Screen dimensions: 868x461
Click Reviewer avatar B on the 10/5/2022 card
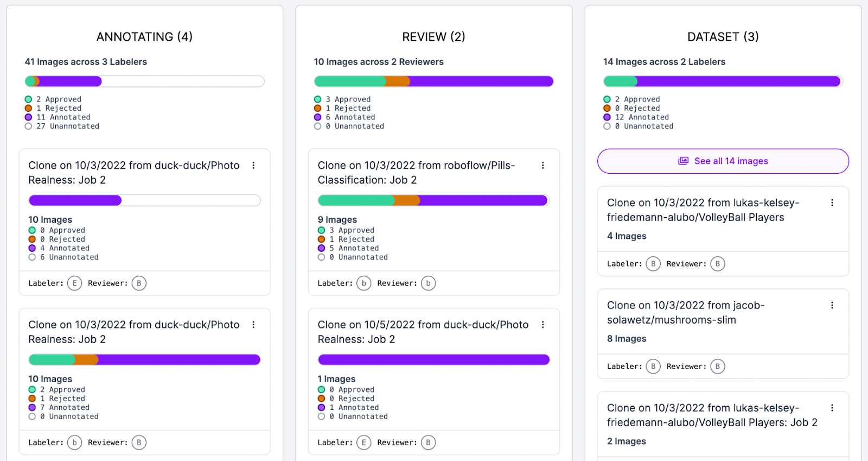click(x=429, y=443)
